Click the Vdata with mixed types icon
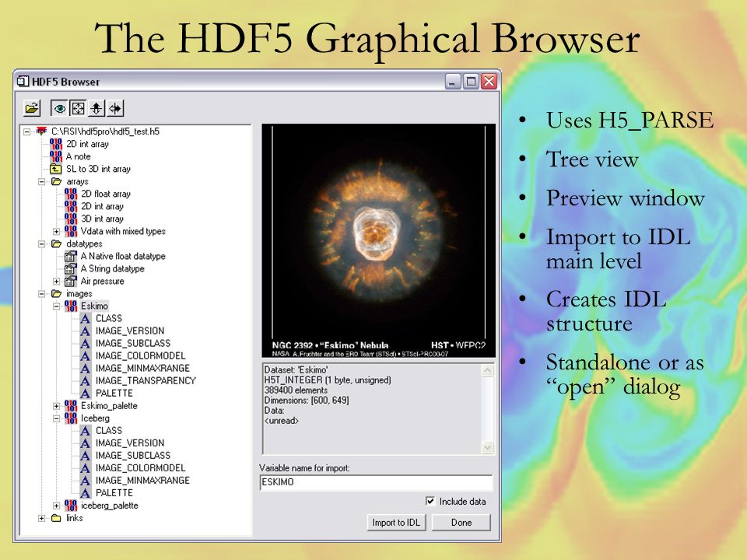Image resolution: width=747 pixels, height=560 pixels. pos(71,230)
